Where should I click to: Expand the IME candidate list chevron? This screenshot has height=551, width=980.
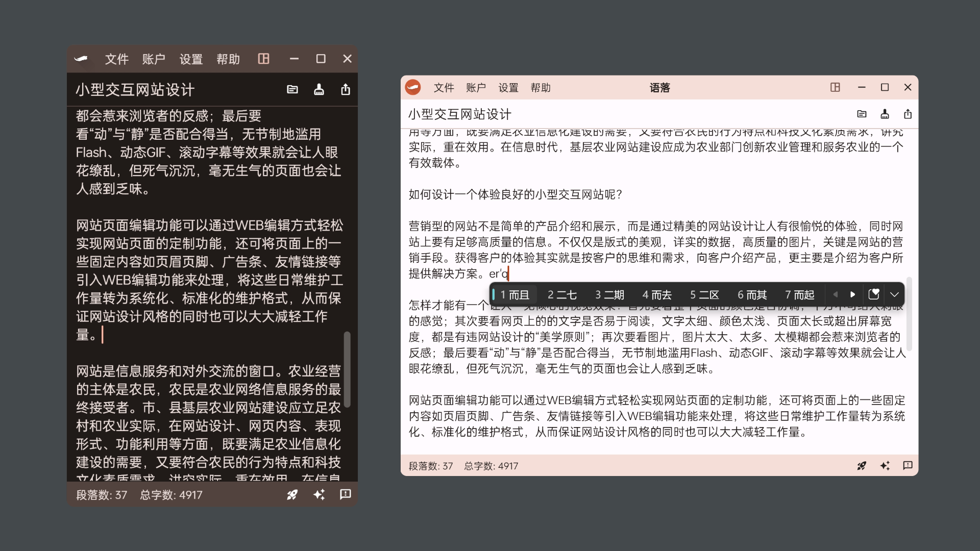pyautogui.click(x=894, y=294)
